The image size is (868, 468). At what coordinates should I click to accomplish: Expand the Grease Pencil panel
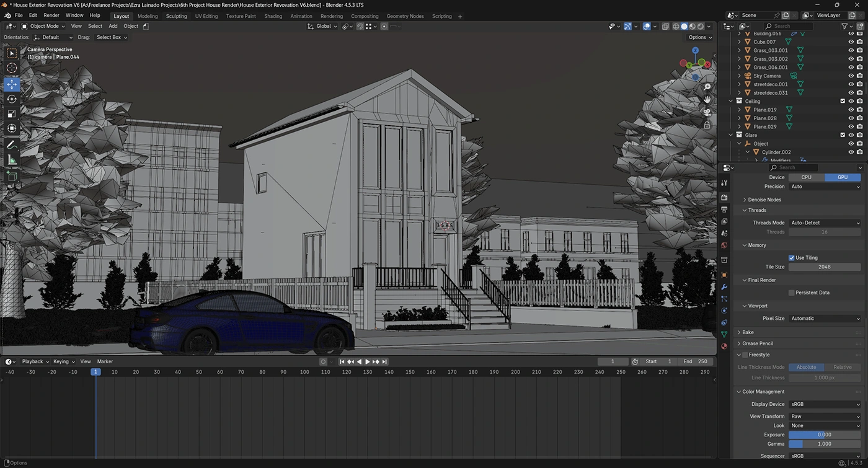pyautogui.click(x=758, y=343)
